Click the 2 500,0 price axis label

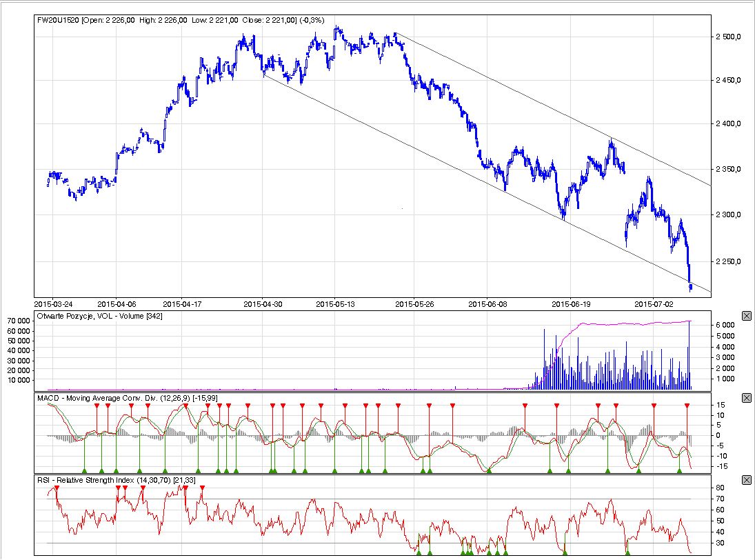click(x=728, y=37)
